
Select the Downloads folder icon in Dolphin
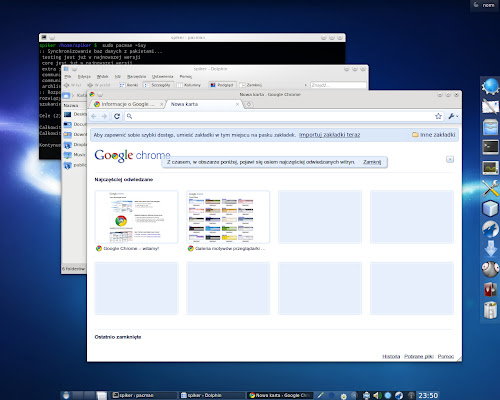(68, 134)
